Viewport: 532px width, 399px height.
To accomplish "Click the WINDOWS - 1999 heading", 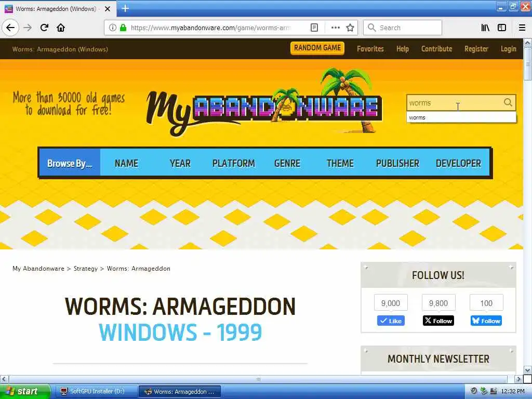I will 180,332.
